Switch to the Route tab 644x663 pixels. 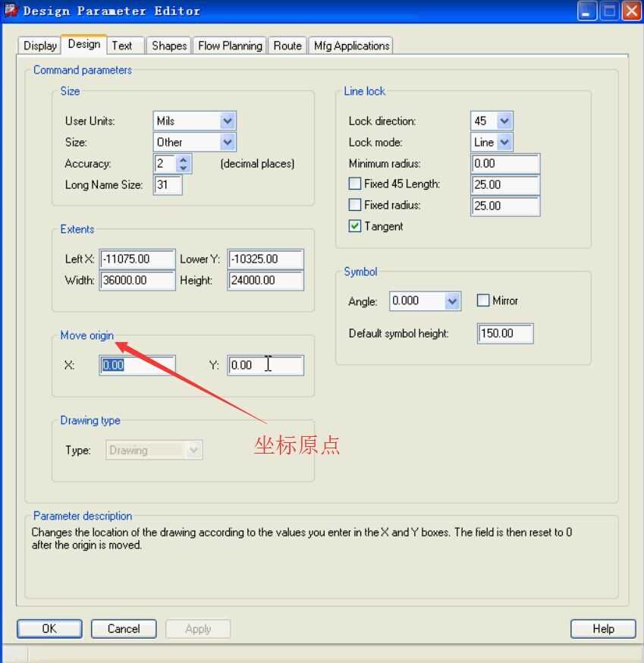pos(287,46)
